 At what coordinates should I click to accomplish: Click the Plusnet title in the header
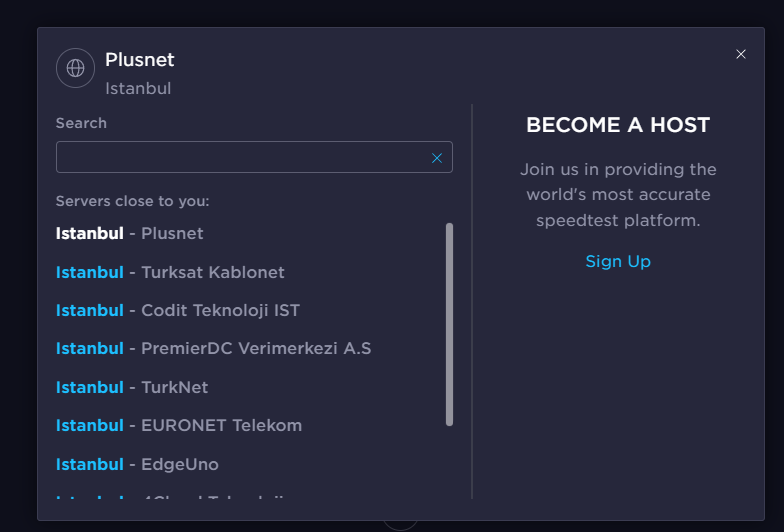(x=140, y=60)
